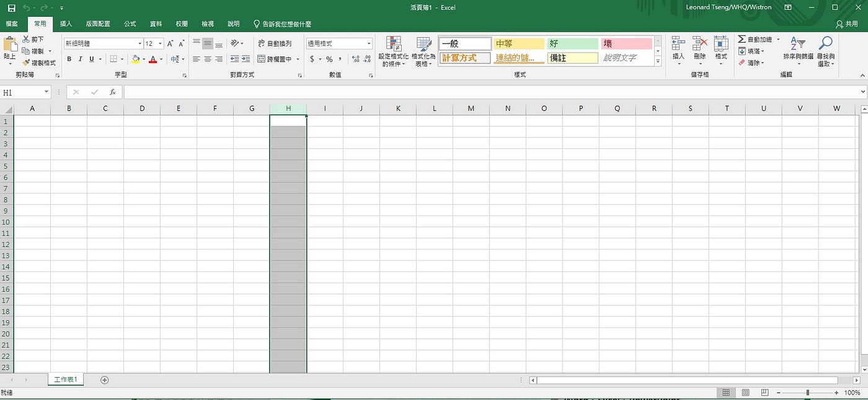Switch to the 資料 Data tab
Screen dimensions: 868x400
point(156,24)
